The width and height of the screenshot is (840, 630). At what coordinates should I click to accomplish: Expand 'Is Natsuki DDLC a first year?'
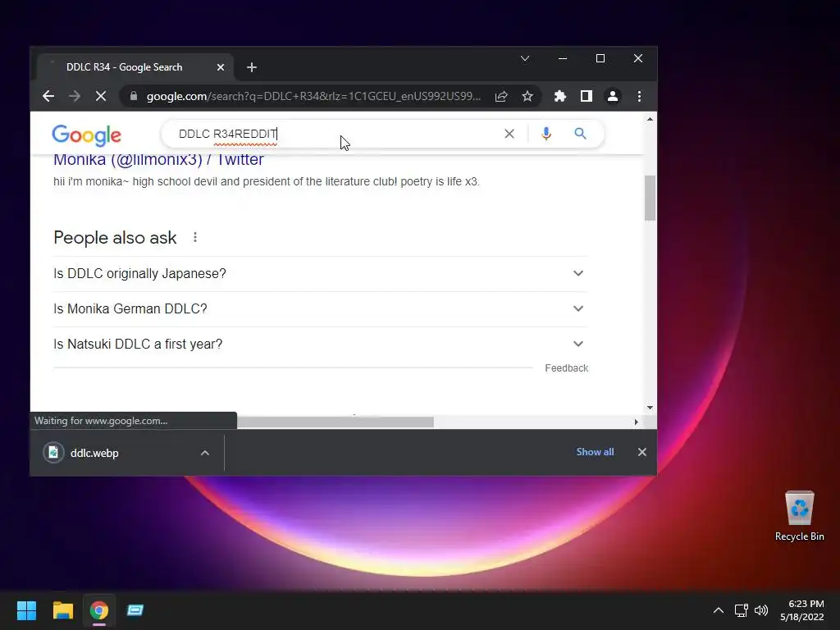(x=321, y=345)
